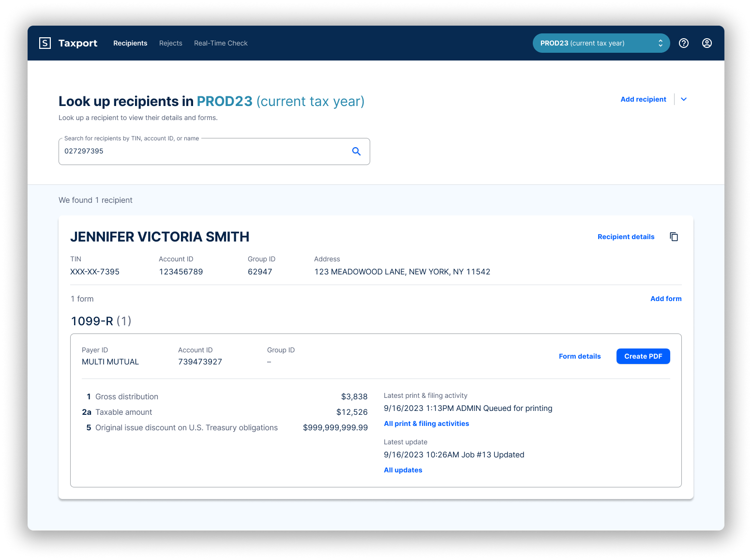The width and height of the screenshot is (752, 560).
Task: Open the All updates link
Action: click(x=403, y=470)
